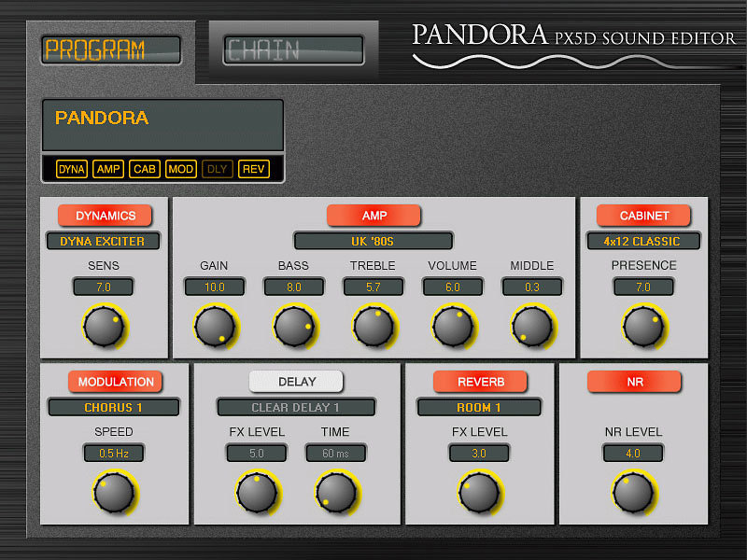Viewport: 747px width, 560px height.
Task: Click the BASS knob in Amp section
Action: pyautogui.click(x=294, y=326)
